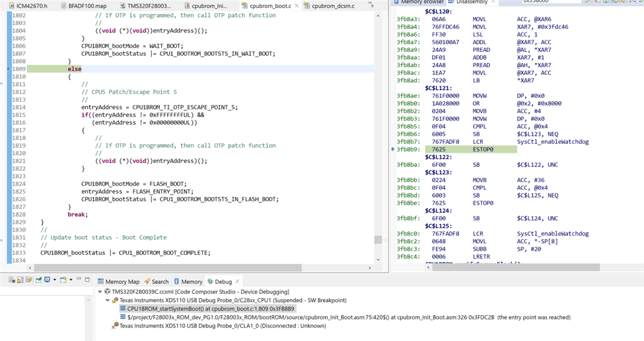Click the gutter marker on line 1809
Image resolution: width=644 pixels, height=341 pixels.
[7, 69]
